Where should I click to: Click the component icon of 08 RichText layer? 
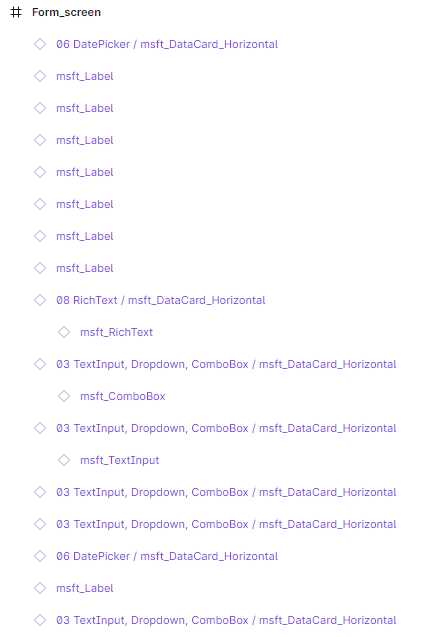coord(40,300)
